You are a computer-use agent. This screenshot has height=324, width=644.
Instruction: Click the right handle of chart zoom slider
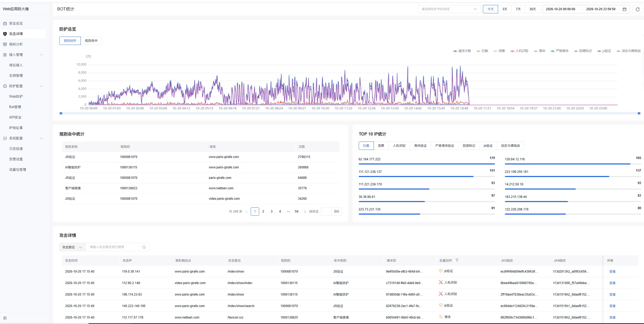[639, 113]
